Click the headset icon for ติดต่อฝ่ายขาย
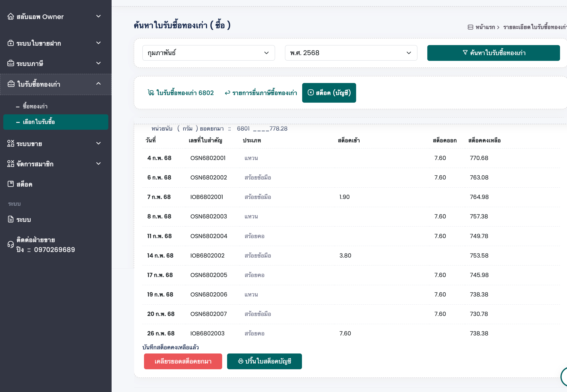The width and height of the screenshot is (567, 392). (x=11, y=245)
